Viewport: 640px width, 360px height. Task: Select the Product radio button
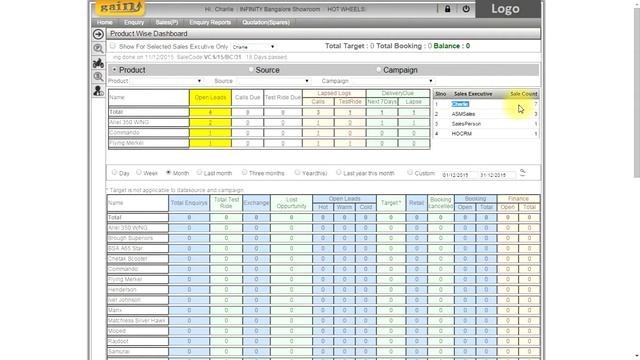(114, 70)
